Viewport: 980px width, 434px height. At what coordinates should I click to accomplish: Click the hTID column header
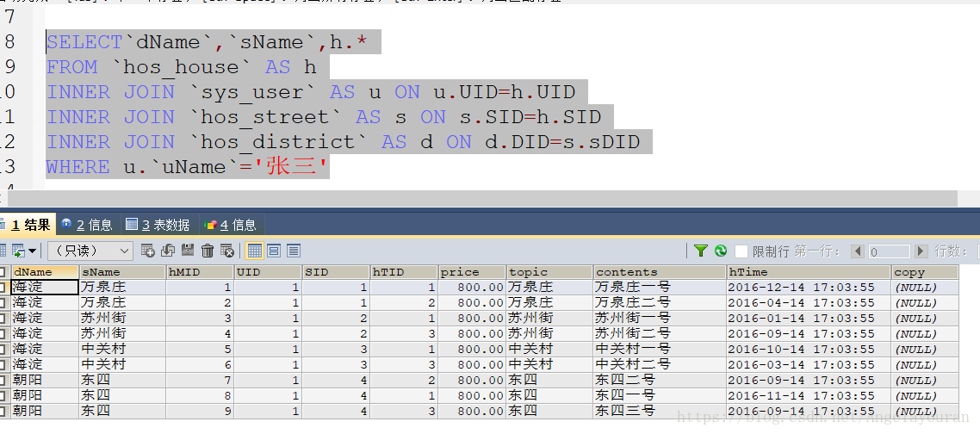pyautogui.click(x=404, y=272)
